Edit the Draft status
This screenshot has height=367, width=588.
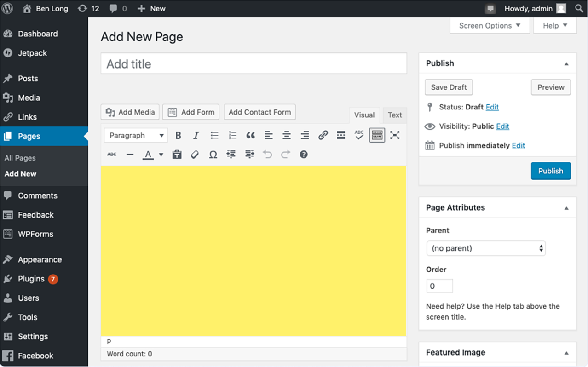coord(492,107)
